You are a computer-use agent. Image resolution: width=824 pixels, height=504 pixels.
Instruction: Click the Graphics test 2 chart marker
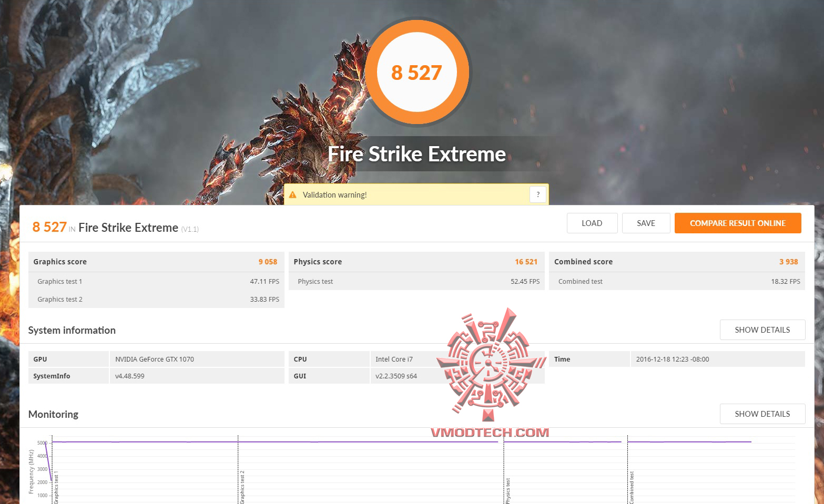tap(242, 488)
